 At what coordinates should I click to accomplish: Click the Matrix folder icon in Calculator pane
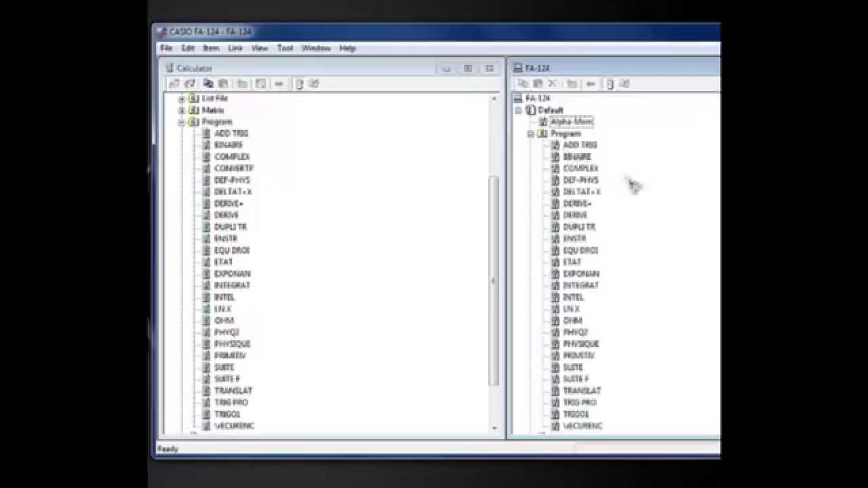click(x=194, y=110)
